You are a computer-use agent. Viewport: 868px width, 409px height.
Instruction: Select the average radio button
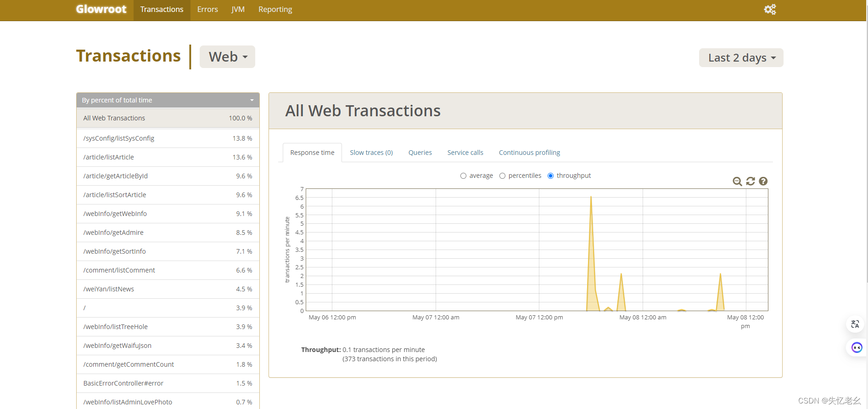click(463, 176)
